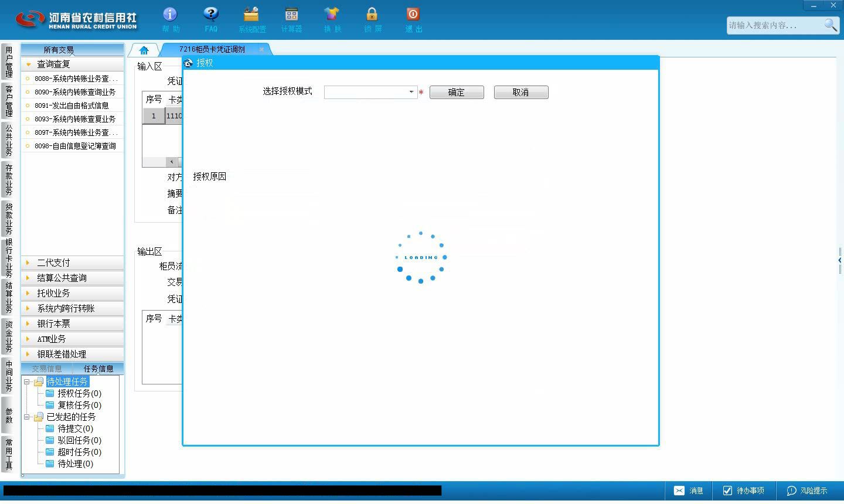Confirm authorization with 确定 button
The height and width of the screenshot is (504, 844).
tap(457, 92)
